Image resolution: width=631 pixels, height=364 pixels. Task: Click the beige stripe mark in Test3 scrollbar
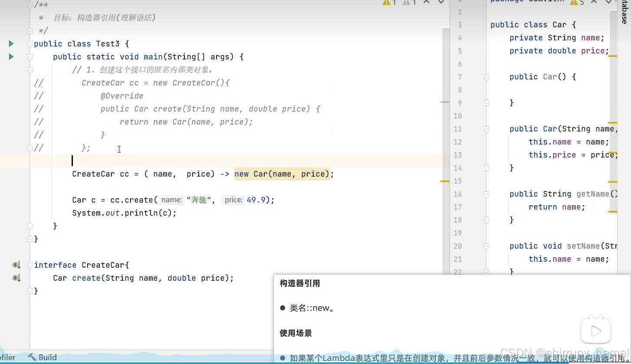pyautogui.click(x=445, y=102)
